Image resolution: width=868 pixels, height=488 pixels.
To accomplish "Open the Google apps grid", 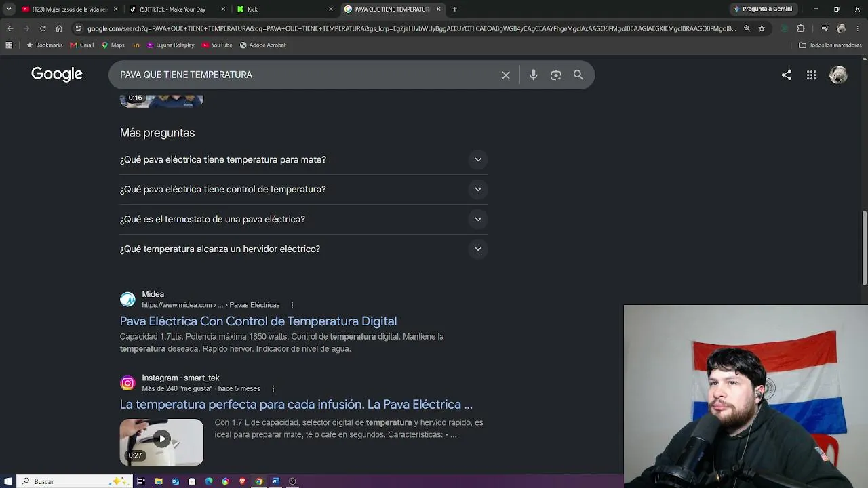I will (x=812, y=75).
